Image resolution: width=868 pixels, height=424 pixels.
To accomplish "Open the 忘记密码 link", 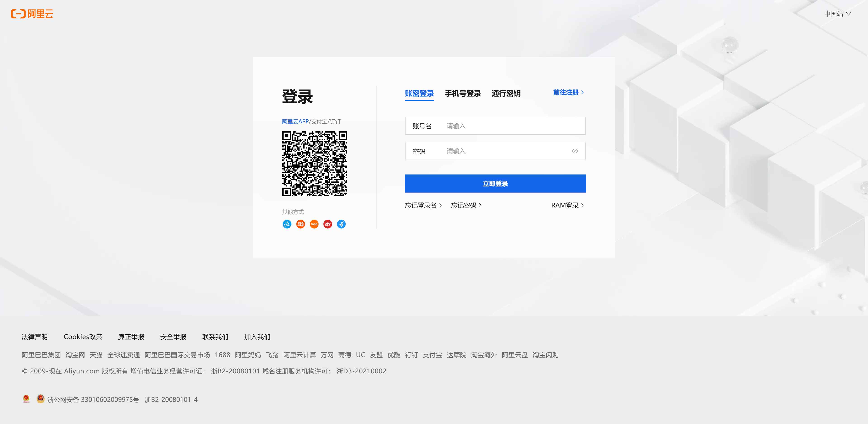I will coord(466,205).
